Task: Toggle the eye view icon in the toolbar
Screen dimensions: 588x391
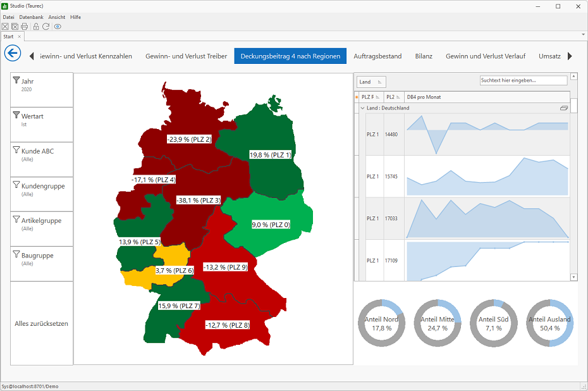Action: click(58, 27)
